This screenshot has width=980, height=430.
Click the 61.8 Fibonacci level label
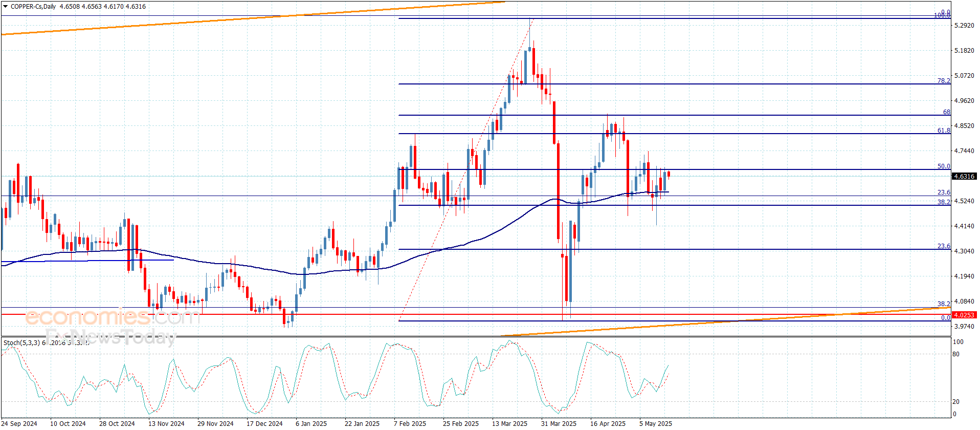click(943, 131)
